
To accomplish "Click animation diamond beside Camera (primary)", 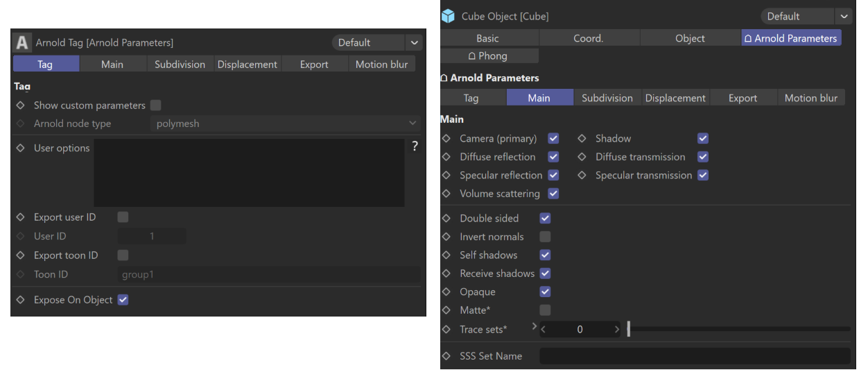I will click(446, 138).
